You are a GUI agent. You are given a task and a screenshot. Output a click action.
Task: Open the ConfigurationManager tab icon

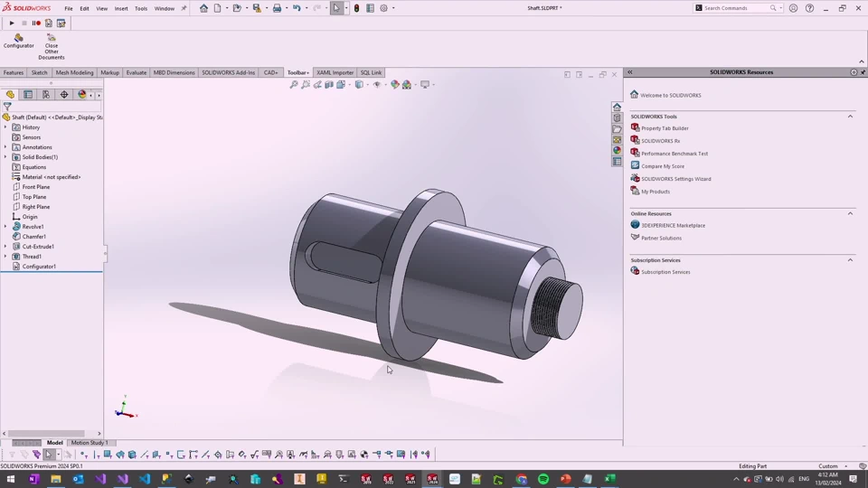[46, 94]
